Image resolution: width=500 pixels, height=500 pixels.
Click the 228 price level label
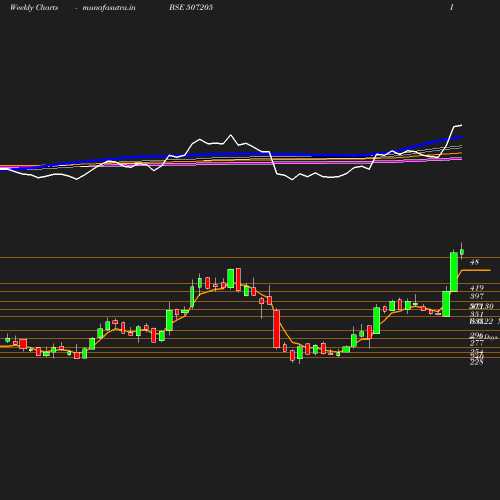point(477,362)
